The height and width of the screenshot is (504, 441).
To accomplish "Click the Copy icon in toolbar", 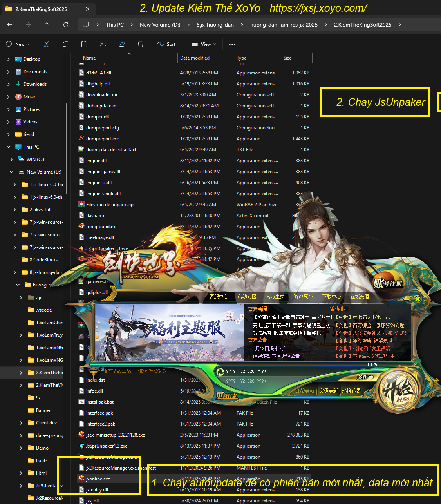I will 65,44.
